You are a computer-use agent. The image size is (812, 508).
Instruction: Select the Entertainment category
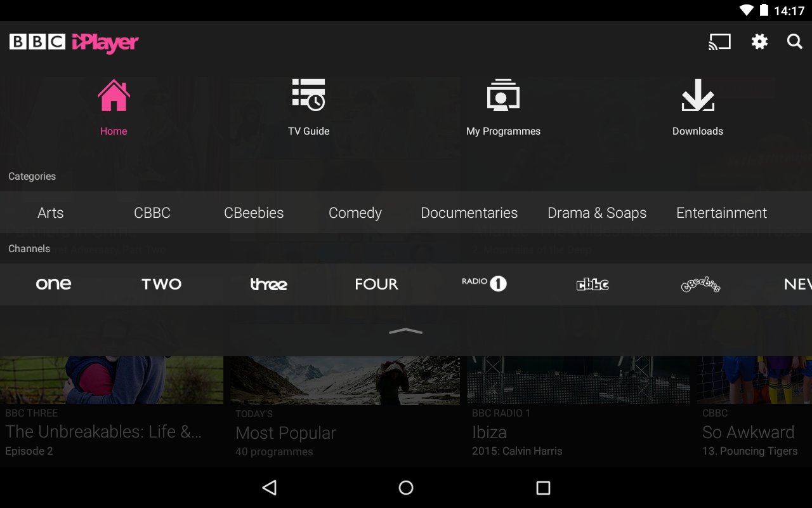tap(722, 213)
